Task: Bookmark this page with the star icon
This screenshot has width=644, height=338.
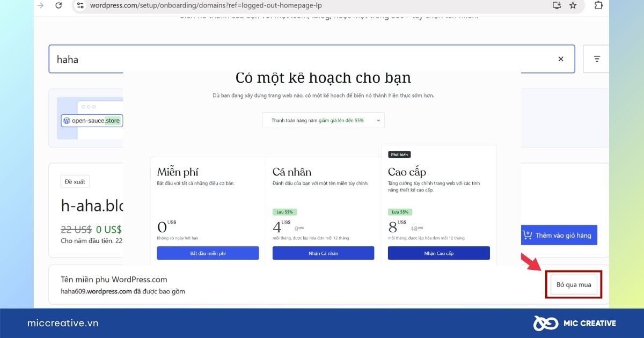Action: click(573, 5)
